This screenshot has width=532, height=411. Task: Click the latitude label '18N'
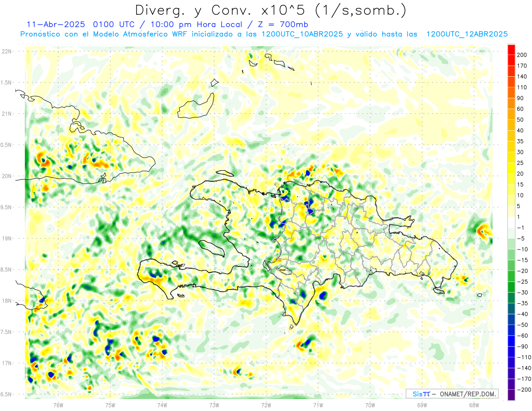pos(7,301)
